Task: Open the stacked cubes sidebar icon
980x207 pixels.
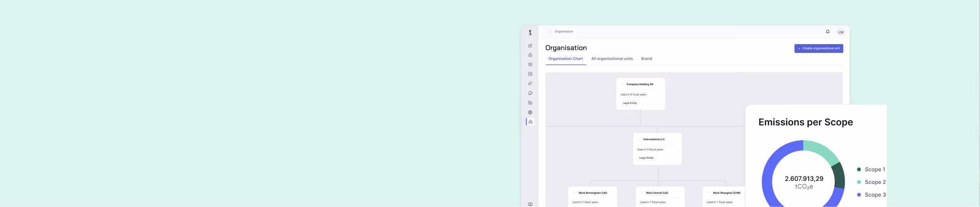Action: pos(530,55)
